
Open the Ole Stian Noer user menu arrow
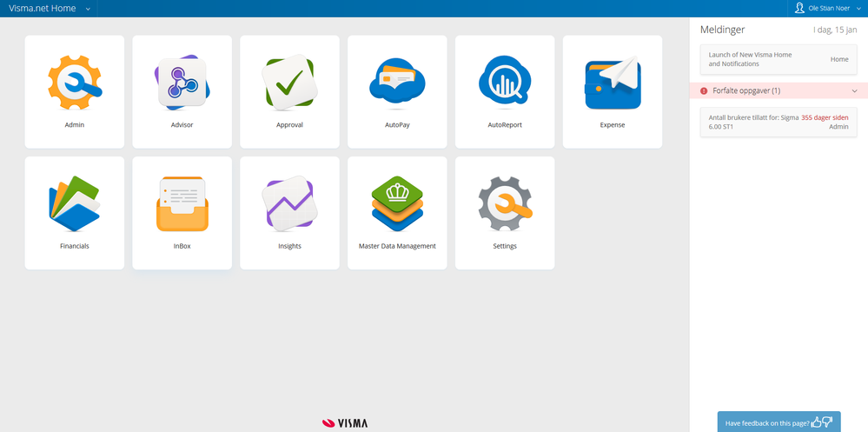click(x=858, y=9)
